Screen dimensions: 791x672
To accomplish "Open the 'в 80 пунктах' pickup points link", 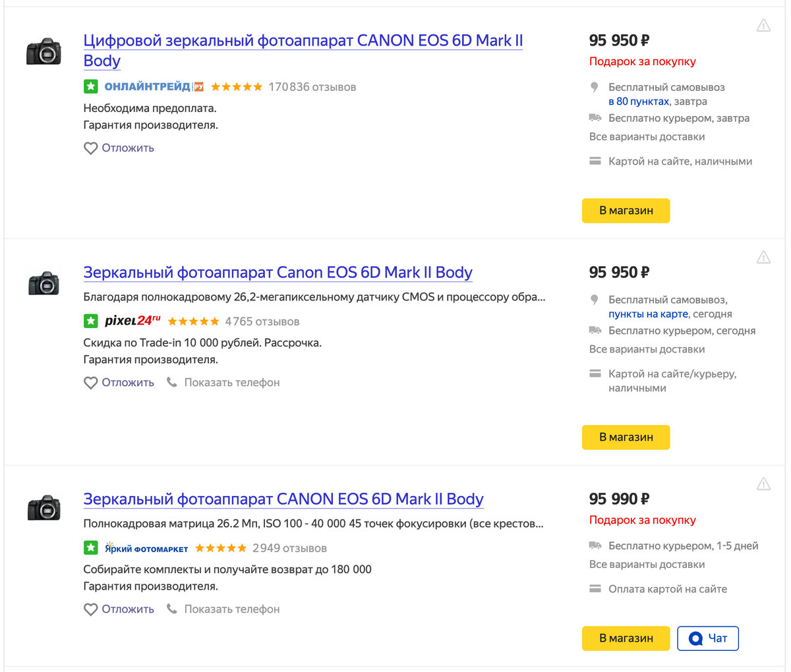I will (638, 101).
